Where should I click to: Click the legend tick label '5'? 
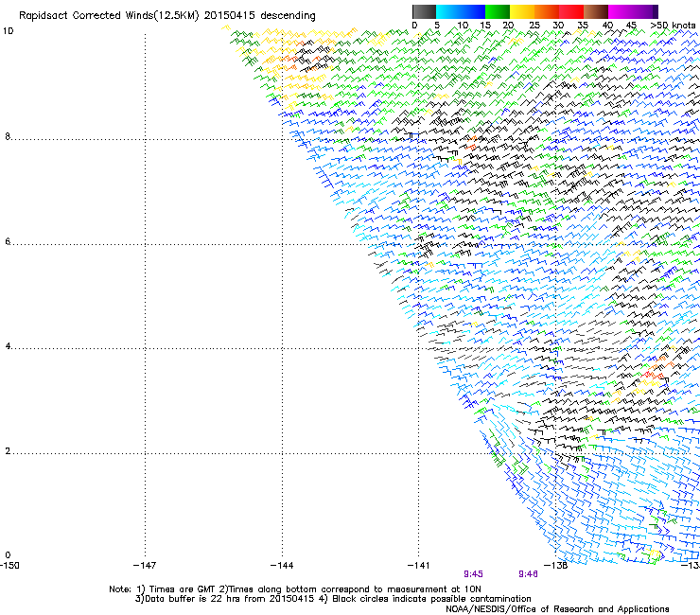pyautogui.click(x=437, y=26)
